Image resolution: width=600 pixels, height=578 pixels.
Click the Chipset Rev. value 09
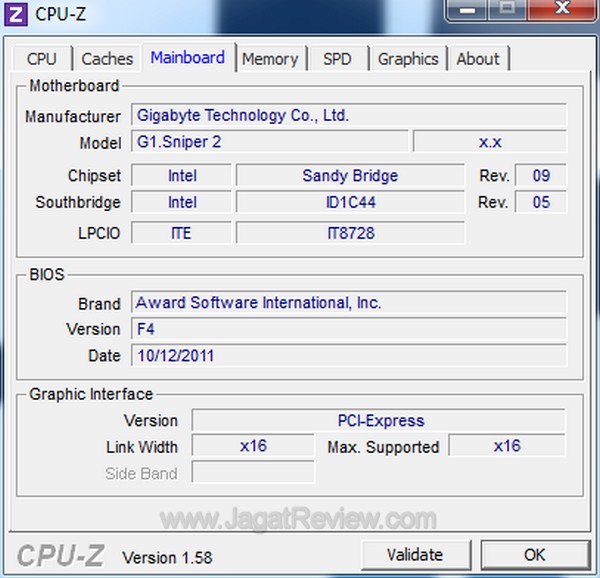pos(541,176)
